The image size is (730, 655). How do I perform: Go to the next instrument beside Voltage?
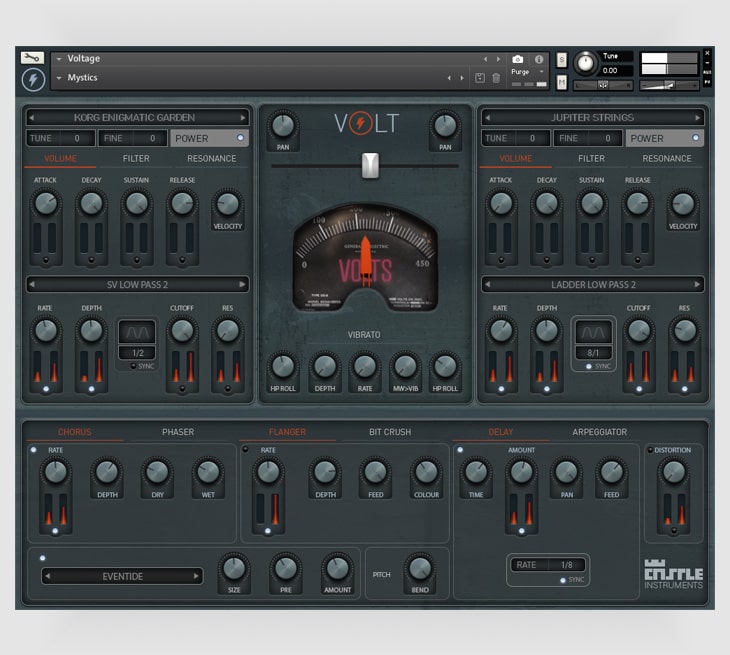pyautogui.click(x=498, y=59)
